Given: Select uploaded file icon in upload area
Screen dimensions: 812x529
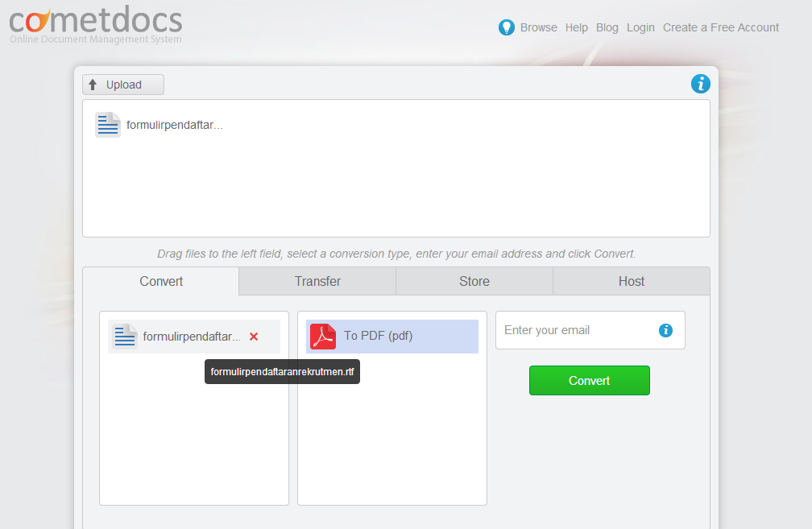Looking at the screenshot, I should click(x=108, y=125).
